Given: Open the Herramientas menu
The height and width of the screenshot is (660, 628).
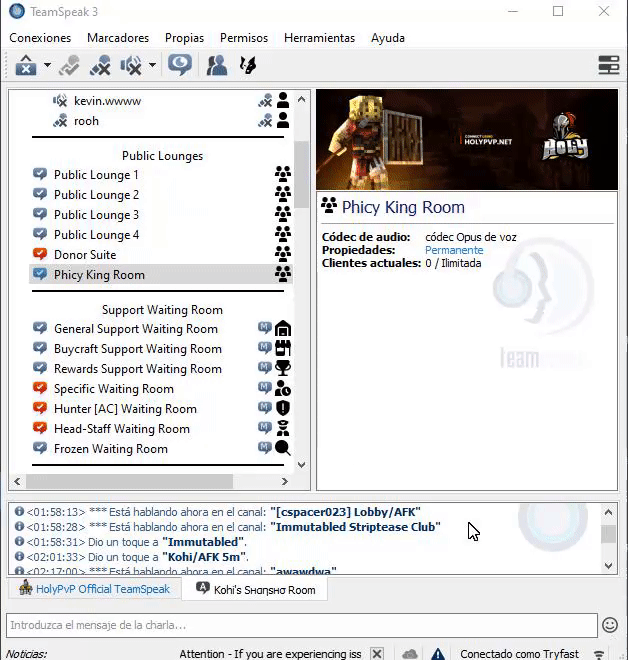Looking at the screenshot, I should pos(319,38).
